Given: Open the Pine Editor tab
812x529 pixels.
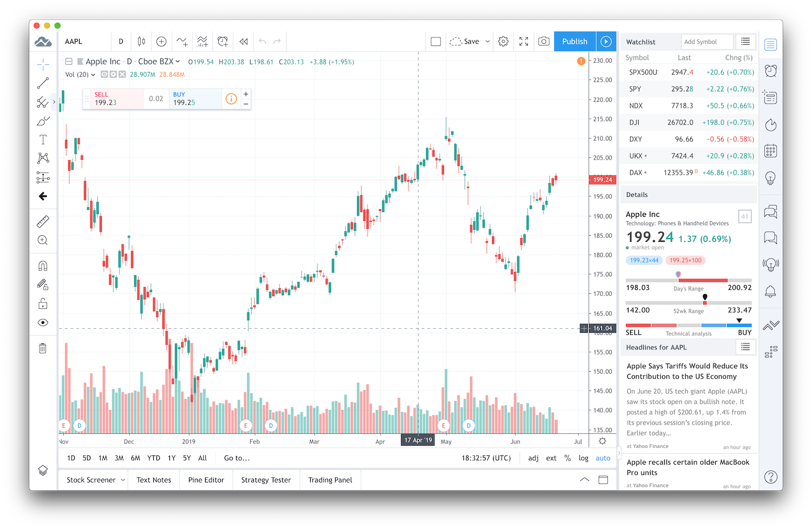Looking at the screenshot, I should tap(206, 480).
